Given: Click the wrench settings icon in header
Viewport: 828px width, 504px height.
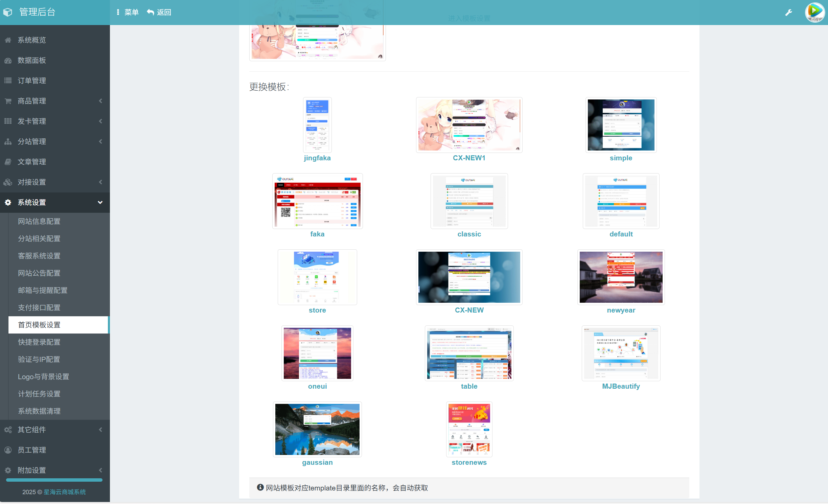Looking at the screenshot, I should coord(788,13).
